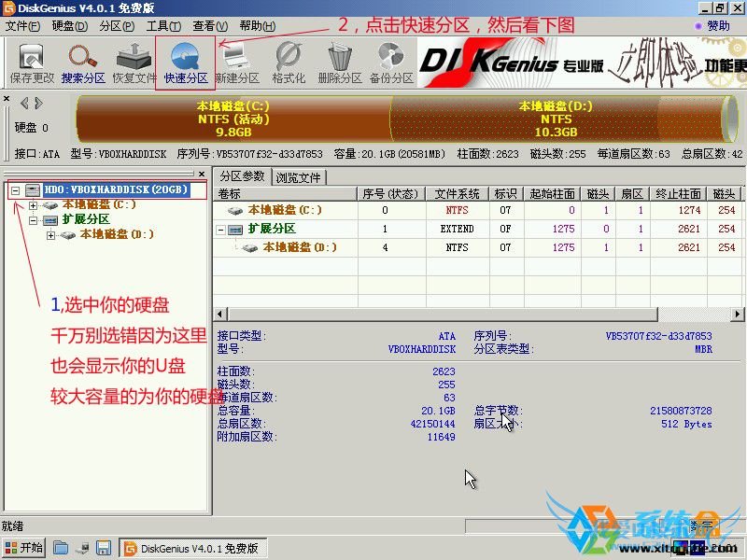Click the Windows 开始 (Start) button
The image size is (747, 560).
pos(24,548)
